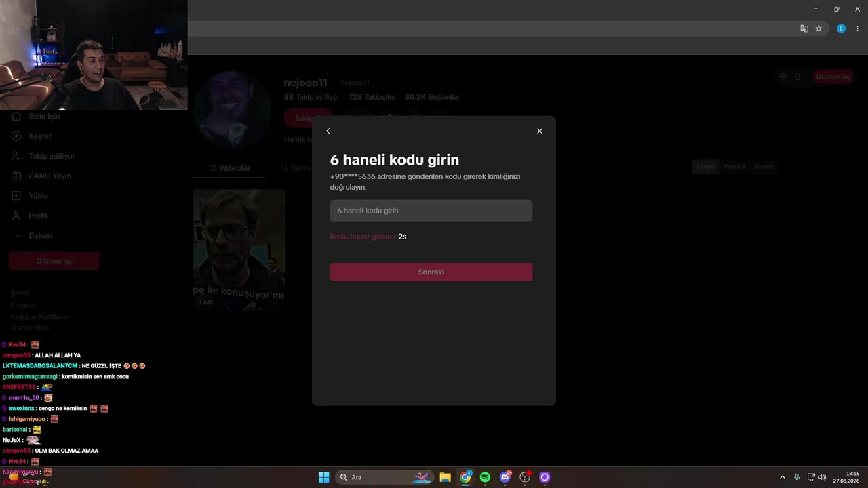This screenshot has width=868, height=488.
Task: Bookmark the page with the star icon
Action: [x=818, y=28]
